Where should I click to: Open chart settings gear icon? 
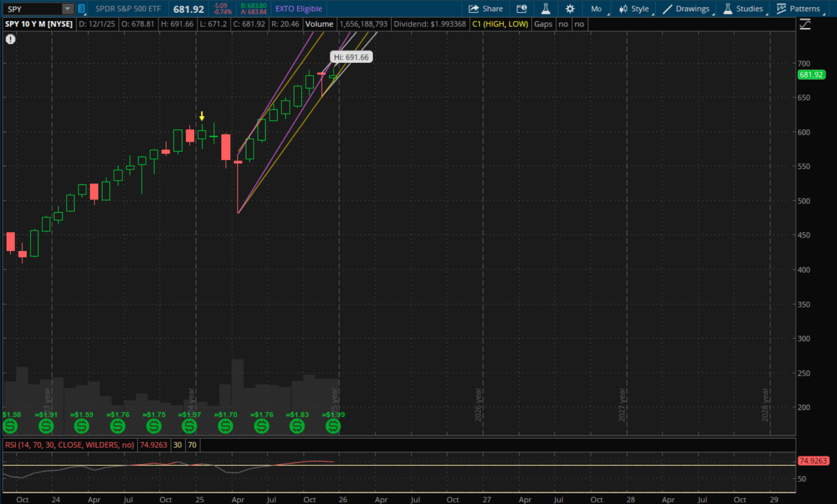point(570,9)
